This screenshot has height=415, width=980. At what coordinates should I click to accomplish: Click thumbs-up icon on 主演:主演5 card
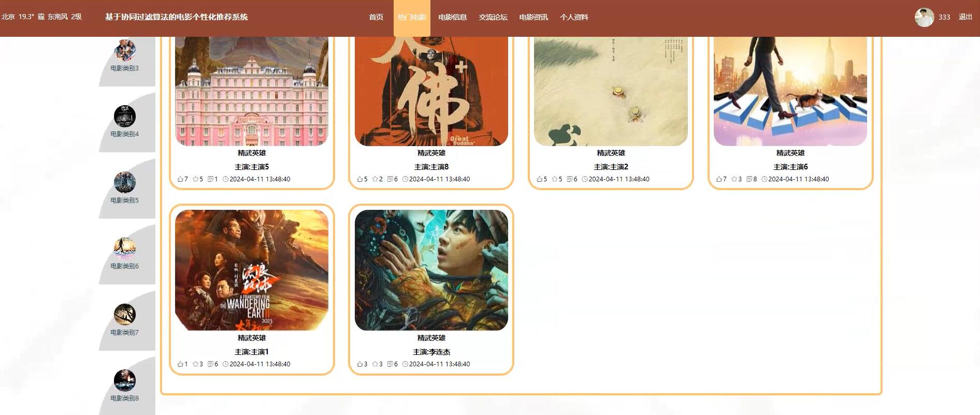click(x=180, y=179)
